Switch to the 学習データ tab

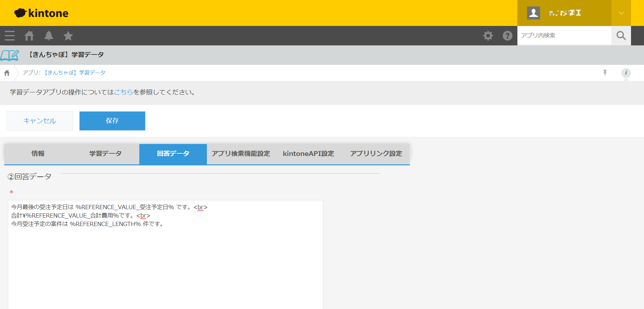coord(106,154)
